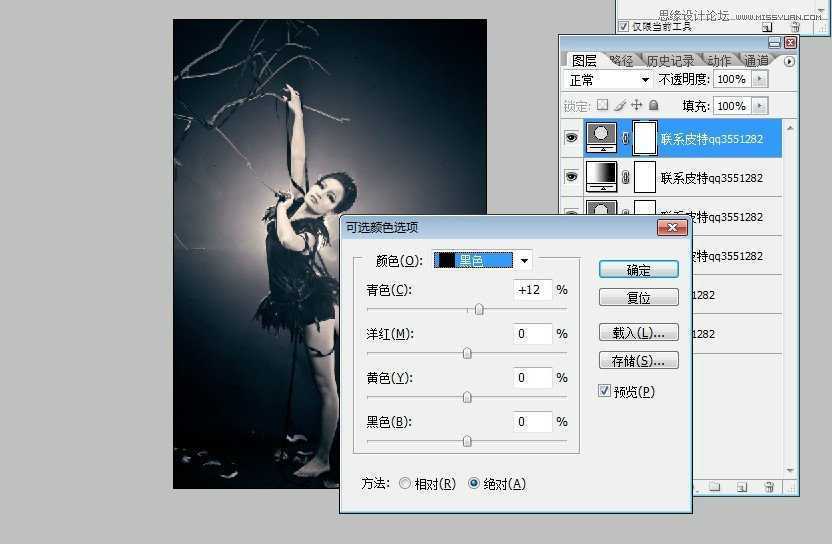The width and height of the screenshot is (832, 544).
Task: Click the trash icon in the tool presets panel
Action: tap(795, 27)
